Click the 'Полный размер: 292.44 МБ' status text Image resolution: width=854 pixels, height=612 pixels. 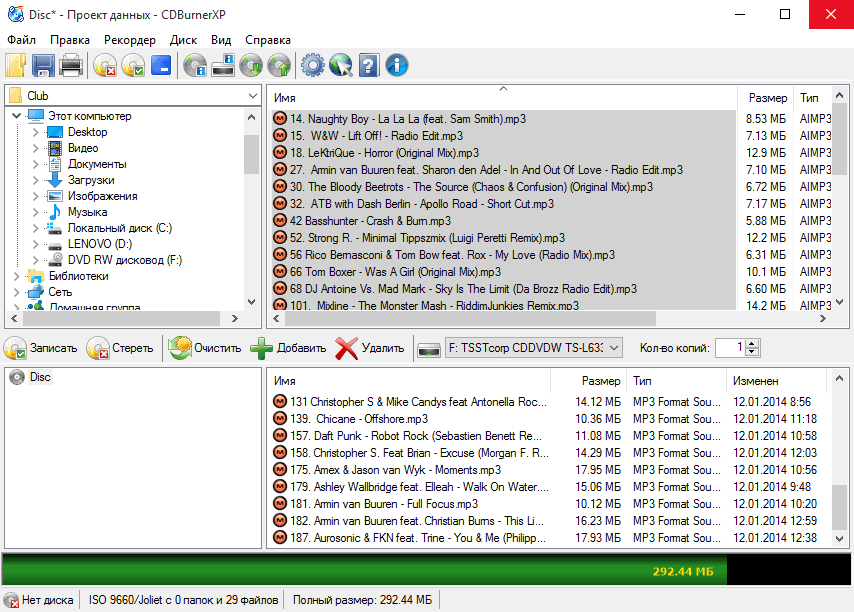tap(362, 600)
